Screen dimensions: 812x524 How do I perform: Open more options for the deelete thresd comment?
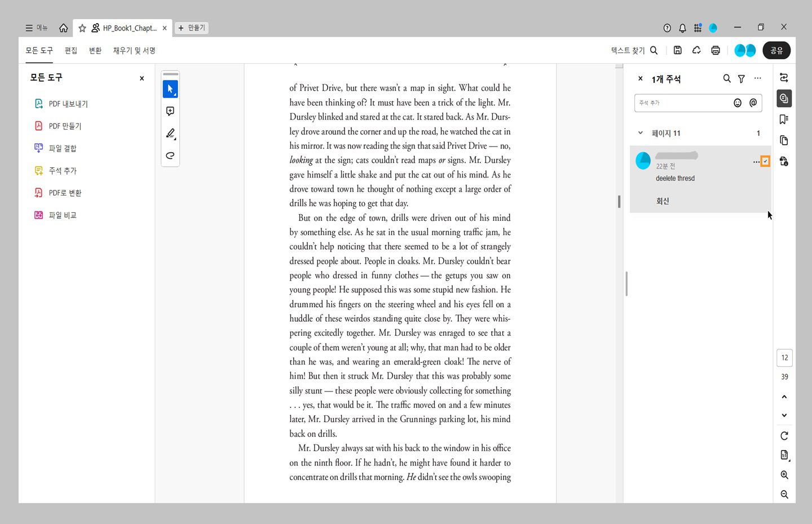point(756,162)
